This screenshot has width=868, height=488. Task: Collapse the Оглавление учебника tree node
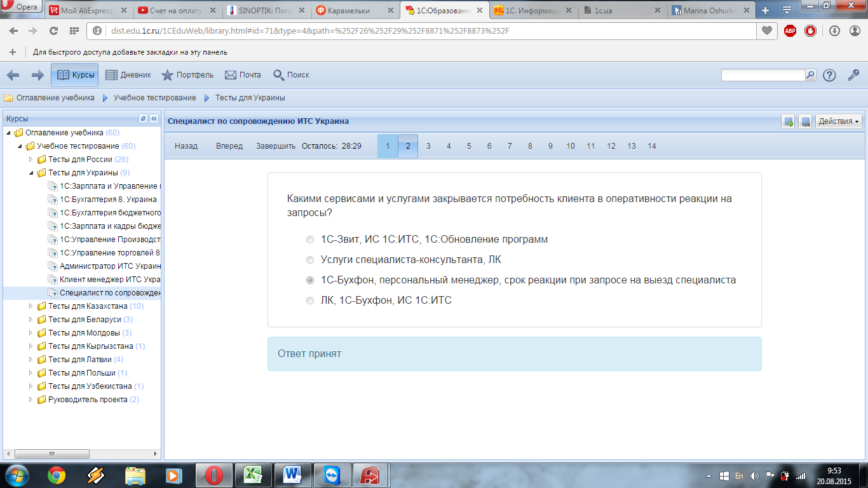click(x=8, y=133)
